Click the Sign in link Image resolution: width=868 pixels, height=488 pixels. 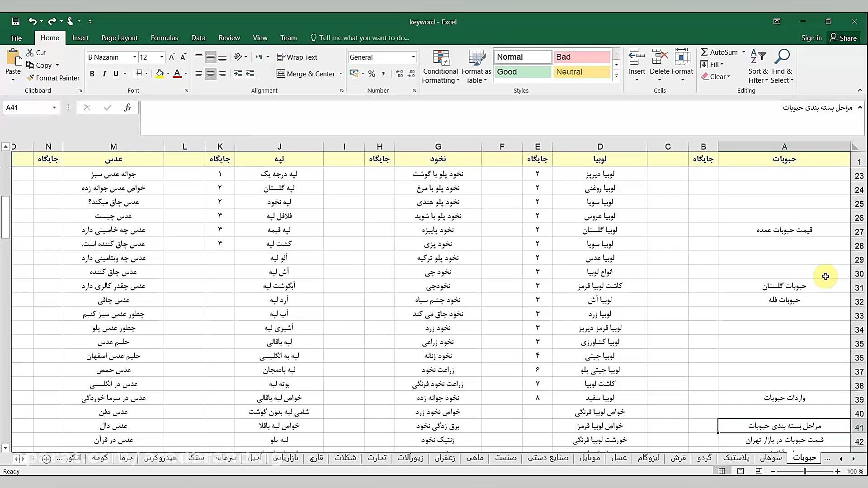click(811, 38)
